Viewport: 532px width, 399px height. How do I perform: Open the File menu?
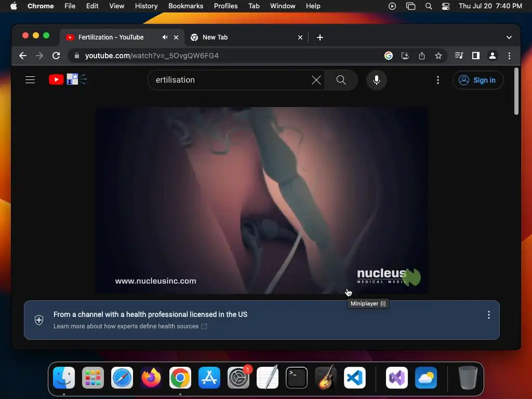[70, 6]
